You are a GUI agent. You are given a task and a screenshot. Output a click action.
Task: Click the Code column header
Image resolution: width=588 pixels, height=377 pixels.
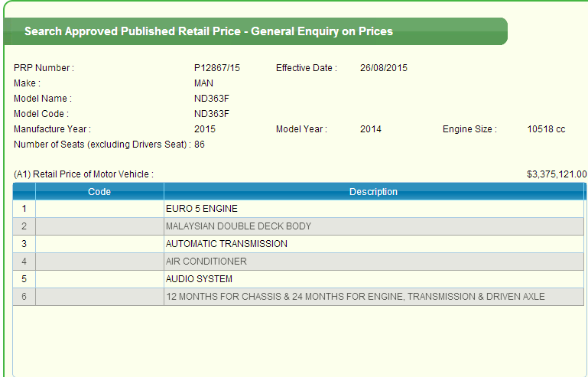click(x=99, y=192)
